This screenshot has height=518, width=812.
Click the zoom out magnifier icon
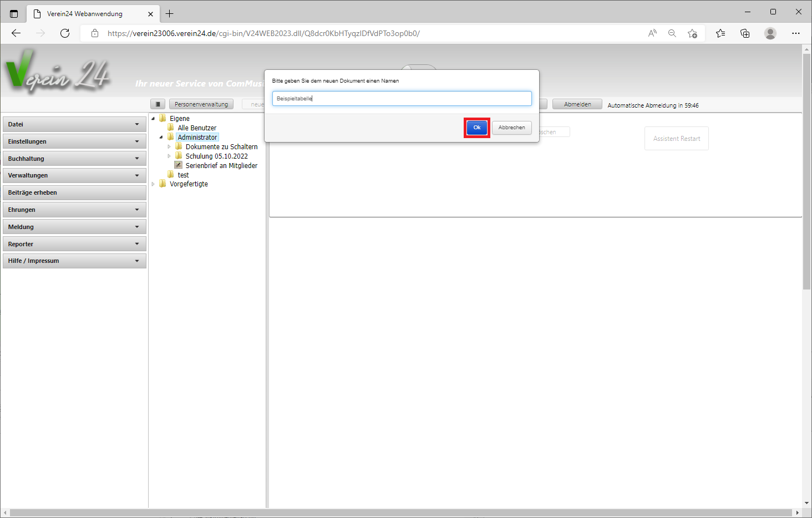pos(672,33)
